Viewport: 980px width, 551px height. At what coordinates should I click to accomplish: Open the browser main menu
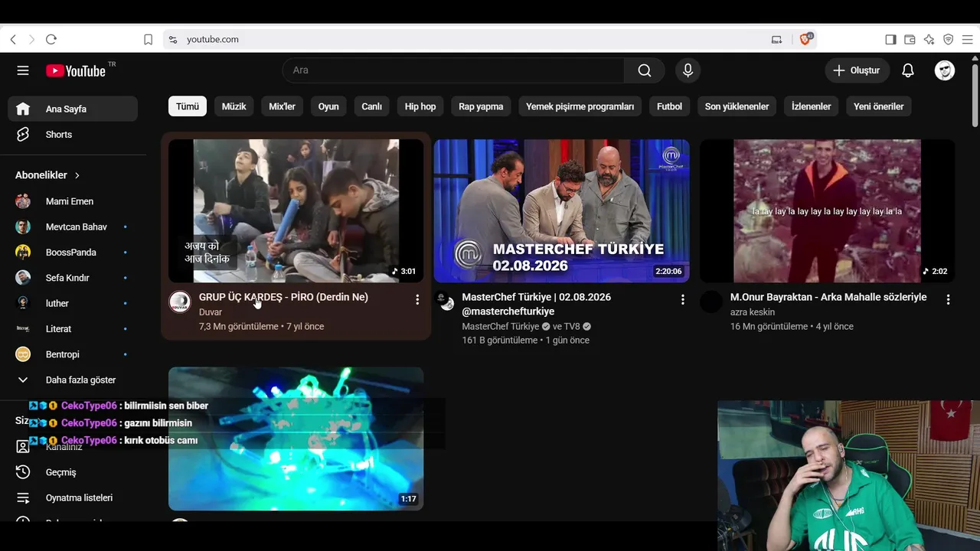pyautogui.click(x=967, y=39)
